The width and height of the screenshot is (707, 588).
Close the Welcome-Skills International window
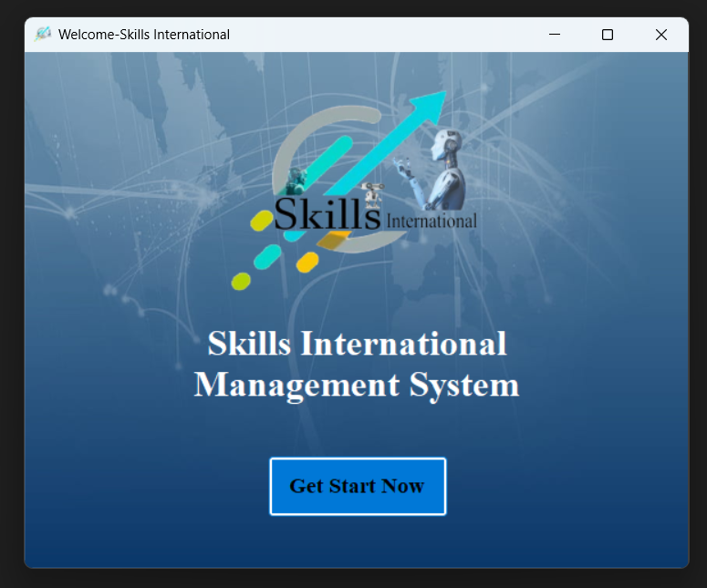click(661, 35)
